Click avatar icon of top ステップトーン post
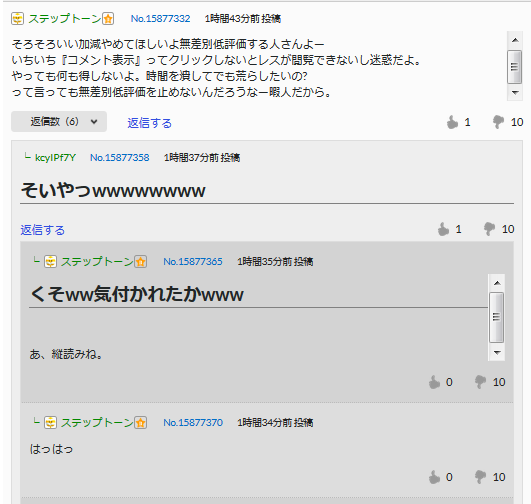This screenshot has height=504, width=531. pyautogui.click(x=17, y=19)
